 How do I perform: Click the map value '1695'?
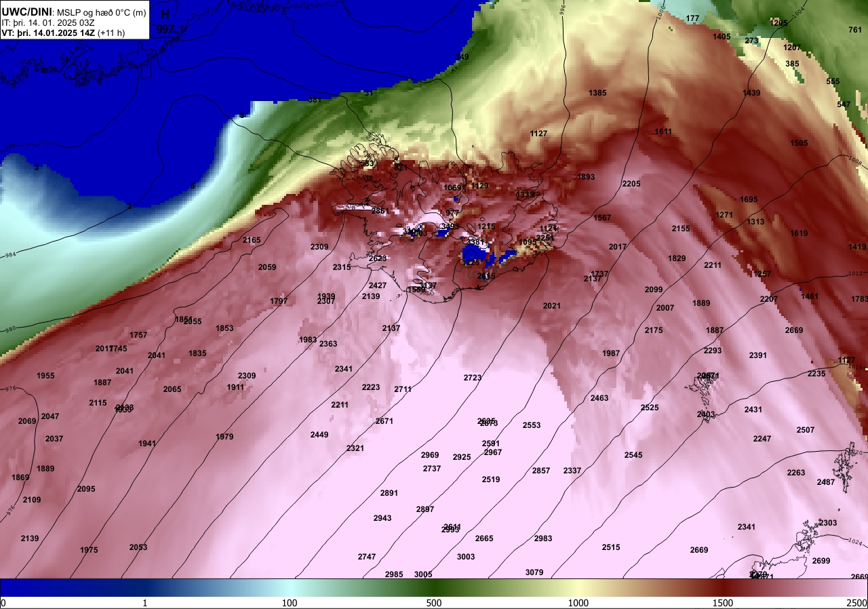tap(749, 199)
